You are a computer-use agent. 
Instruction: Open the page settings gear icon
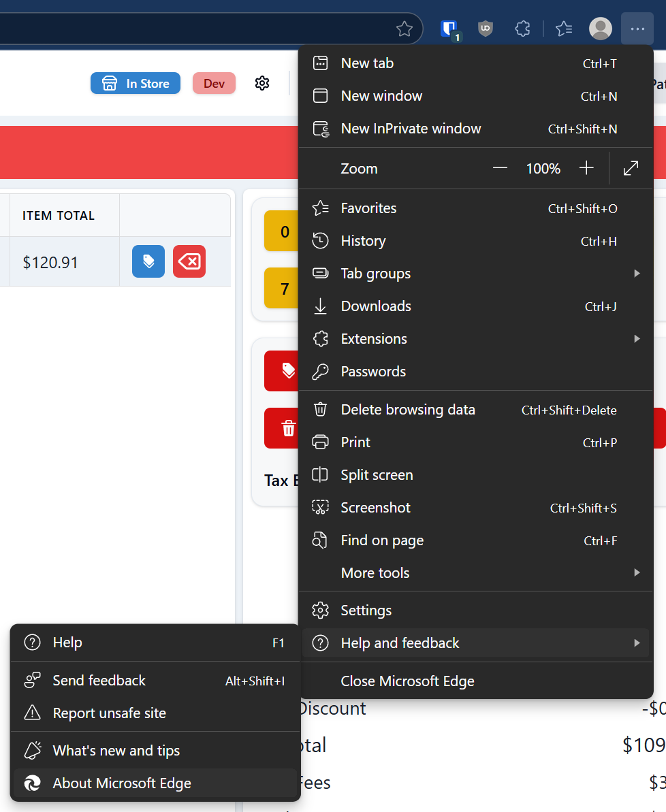coord(262,83)
